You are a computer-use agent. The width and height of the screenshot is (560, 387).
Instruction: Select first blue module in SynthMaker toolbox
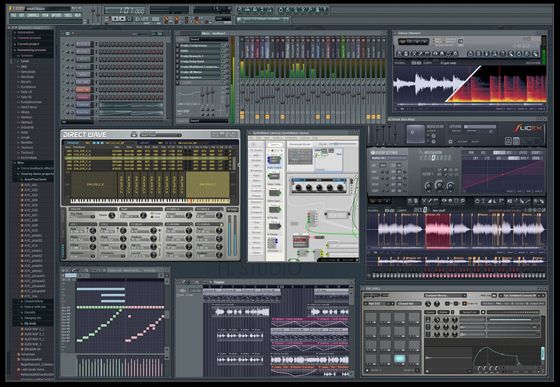(x=274, y=159)
